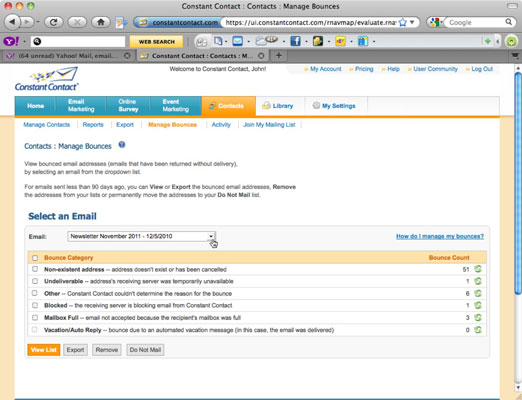
Task: Refresh the Blocked bounce count icon
Action: [x=478, y=305]
